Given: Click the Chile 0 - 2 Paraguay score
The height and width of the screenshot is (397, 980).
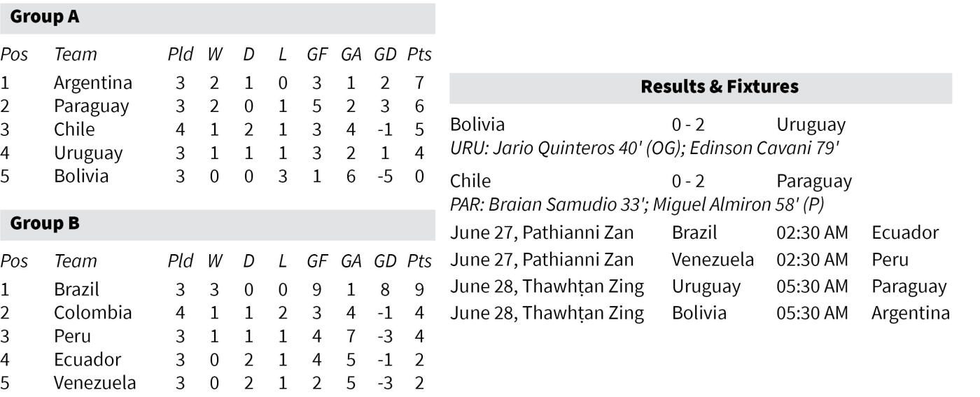Looking at the screenshot, I should [x=688, y=181].
